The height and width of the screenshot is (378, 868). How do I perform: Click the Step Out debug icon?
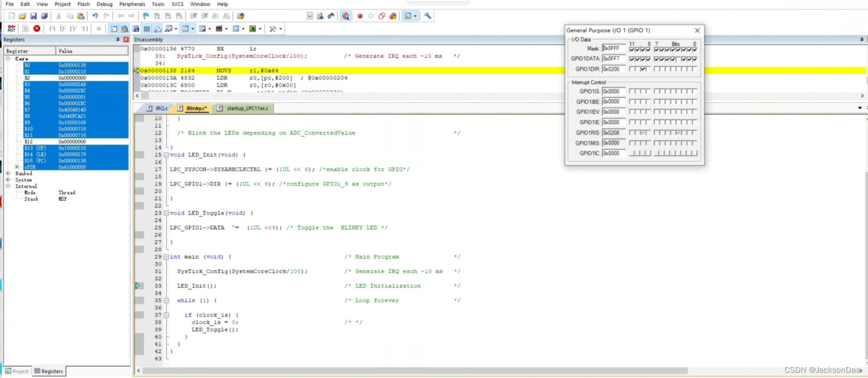pos(73,29)
